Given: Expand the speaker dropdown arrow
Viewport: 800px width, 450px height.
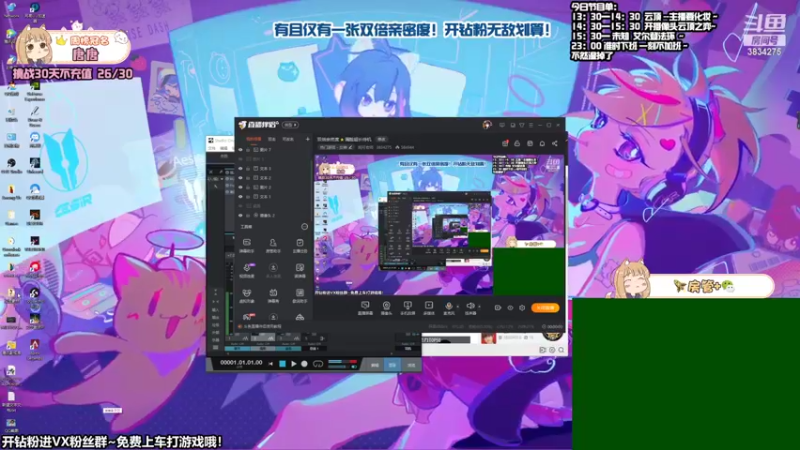Looking at the screenshot, I should pyautogui.click(x=479, y=307).
